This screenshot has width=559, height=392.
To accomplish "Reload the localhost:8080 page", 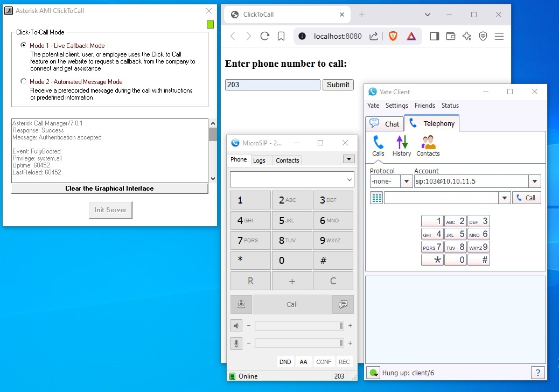I will (264, 36).
